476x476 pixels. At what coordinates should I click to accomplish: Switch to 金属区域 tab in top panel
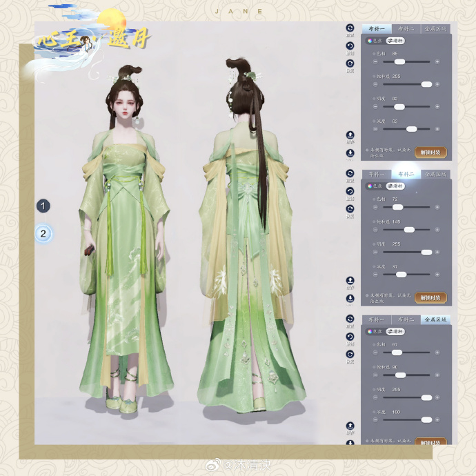tap(435, 29)
